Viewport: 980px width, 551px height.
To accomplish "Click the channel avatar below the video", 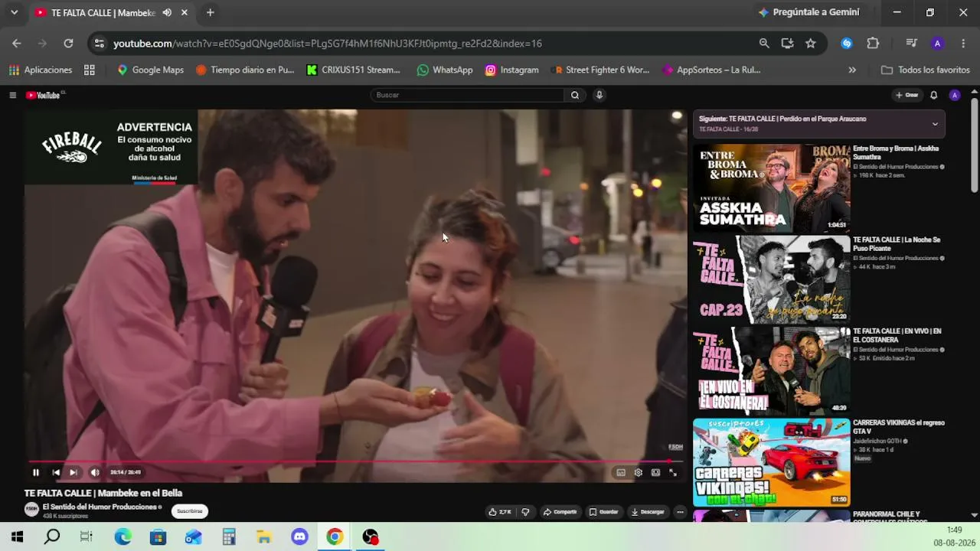I will tap(31, 510).
